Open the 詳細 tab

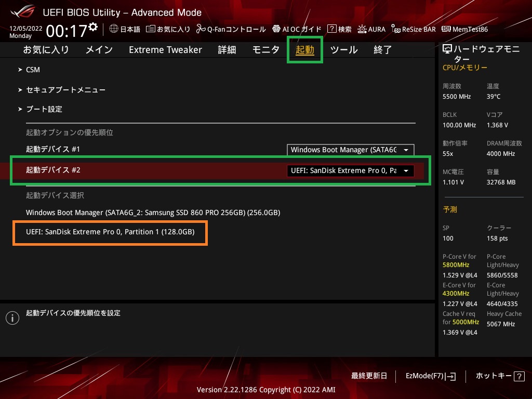pyautogui.click(x=227, y=50)
